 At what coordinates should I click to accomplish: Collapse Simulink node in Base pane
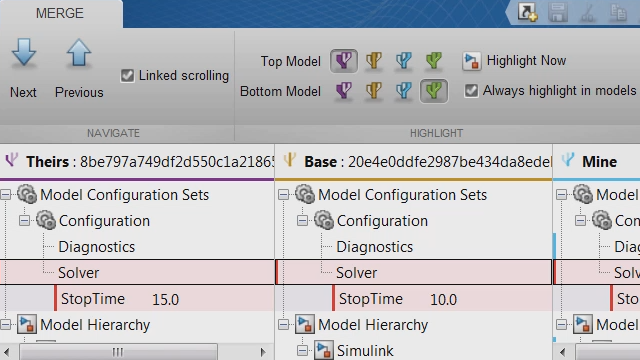tap(302, 351)
